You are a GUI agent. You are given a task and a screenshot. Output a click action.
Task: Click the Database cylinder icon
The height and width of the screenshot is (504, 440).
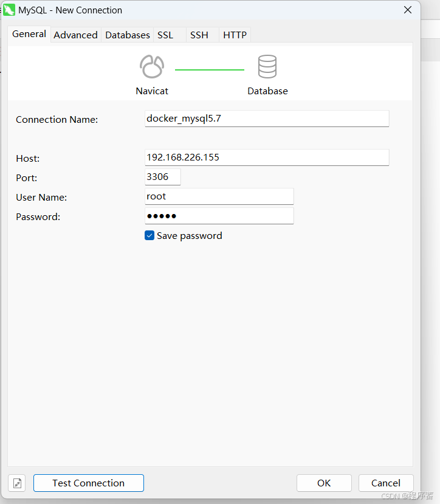click(x=267, y=66)
